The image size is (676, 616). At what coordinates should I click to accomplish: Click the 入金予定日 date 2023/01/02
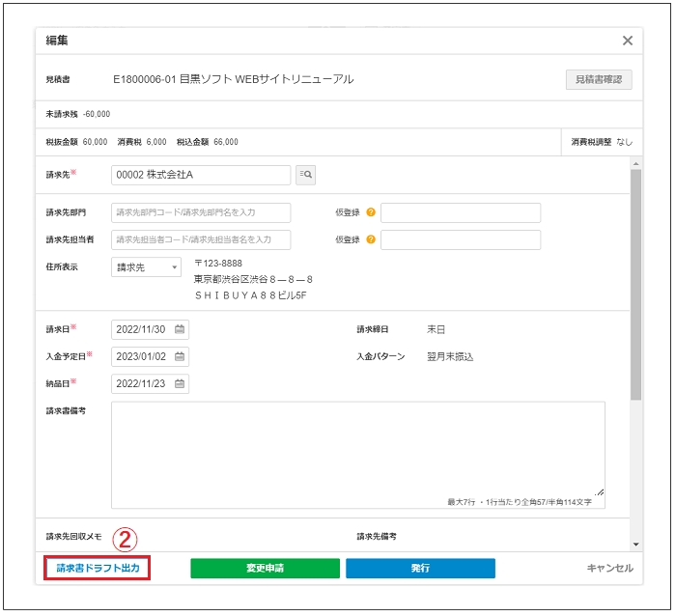pyautogui.click(x=141, y=356)
